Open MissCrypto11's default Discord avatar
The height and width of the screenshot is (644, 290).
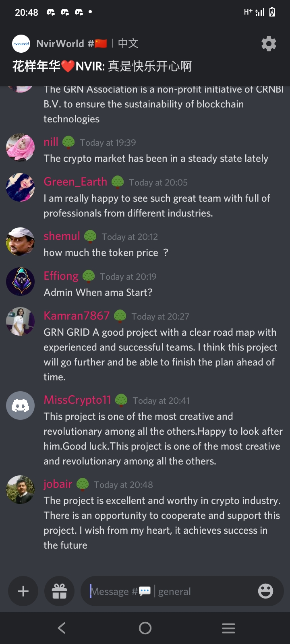[20, 405]
